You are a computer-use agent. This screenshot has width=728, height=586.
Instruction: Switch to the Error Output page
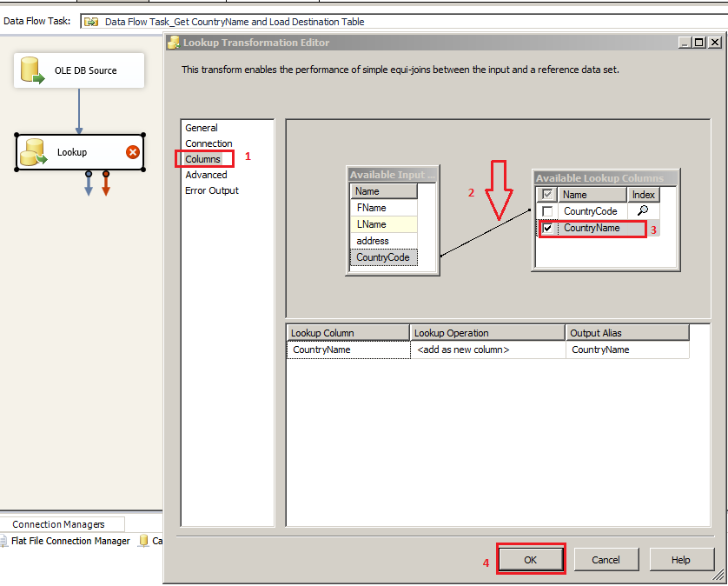214,190
